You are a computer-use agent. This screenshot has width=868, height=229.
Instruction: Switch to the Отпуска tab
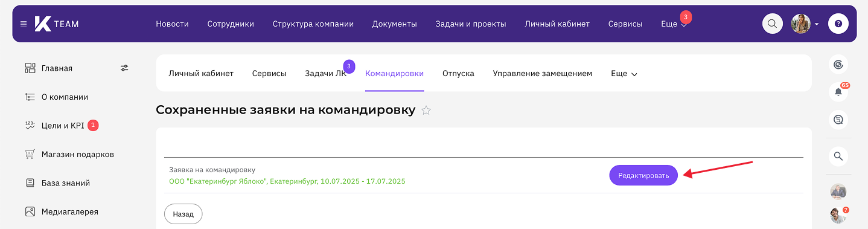pos(458,74)
